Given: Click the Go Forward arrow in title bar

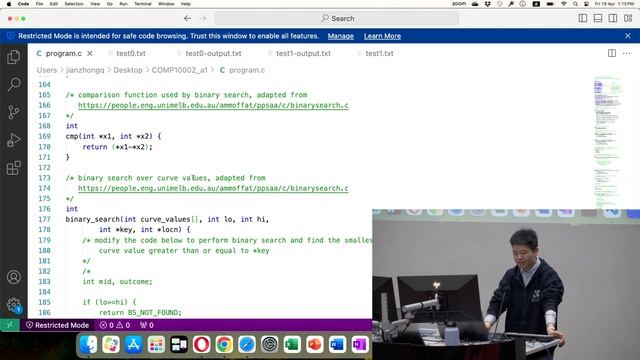Looking at the screenshot, I should click(203, 18).
